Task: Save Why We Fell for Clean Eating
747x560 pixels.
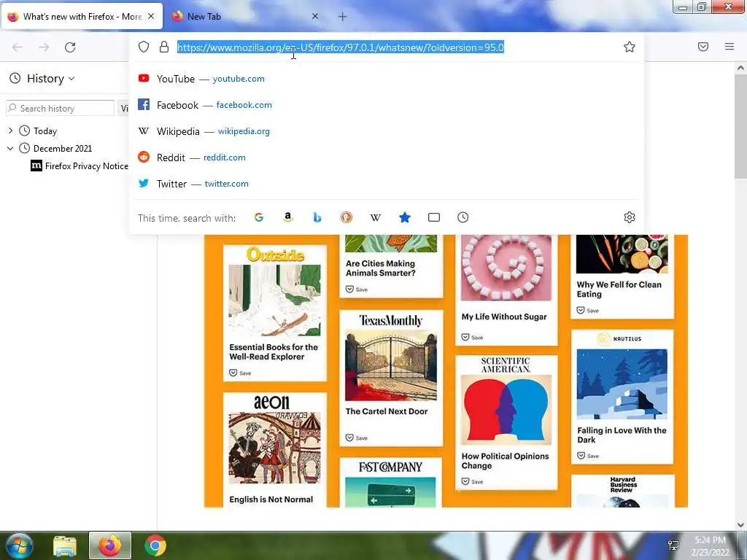Action: 587,311
